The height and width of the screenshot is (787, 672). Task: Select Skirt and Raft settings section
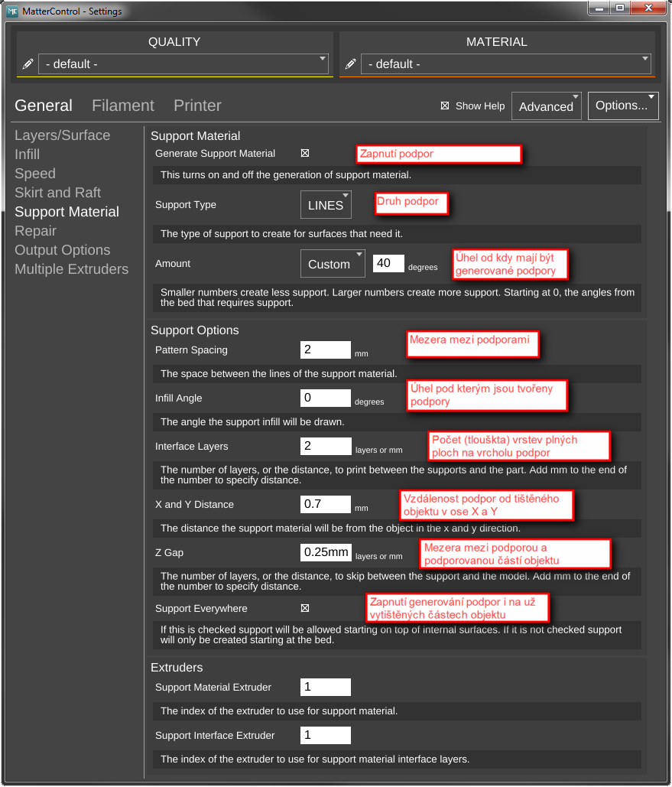coord(57,192)
